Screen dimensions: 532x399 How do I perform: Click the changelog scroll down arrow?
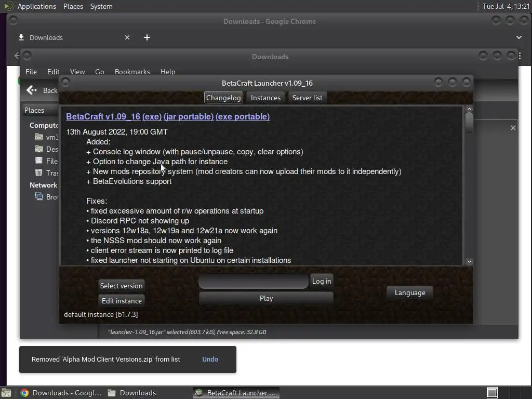469,261
